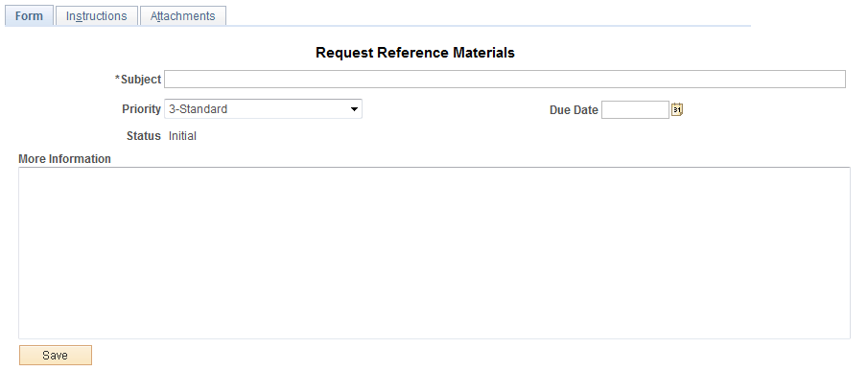Open the Due Date calendar picker icon
Image resolution: width=868 pixels, height=371 pixels.
point(677,109)
